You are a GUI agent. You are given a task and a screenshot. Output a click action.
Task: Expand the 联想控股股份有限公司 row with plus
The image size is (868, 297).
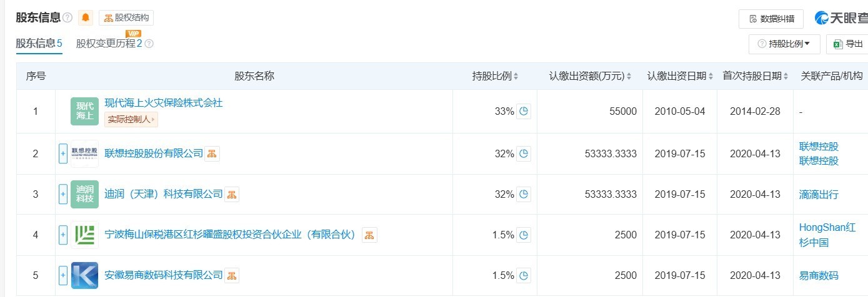coord(62,153)
